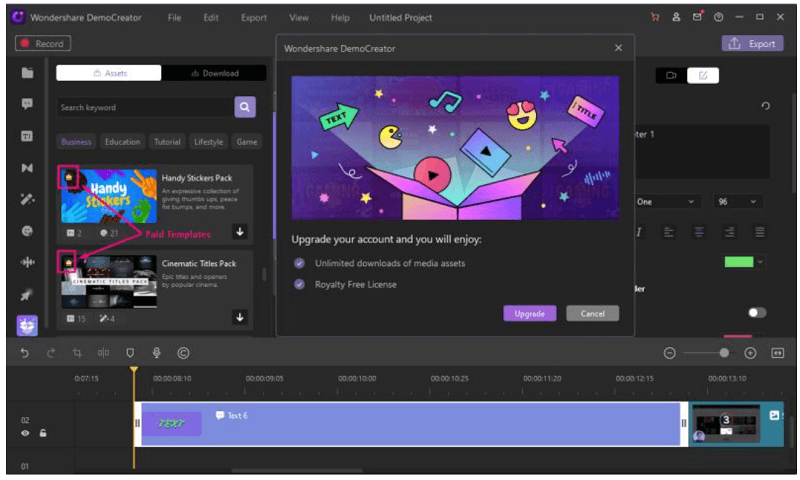Open the Export menu
Viewport: 800px width, 480px height.
(x=254, y=17)
